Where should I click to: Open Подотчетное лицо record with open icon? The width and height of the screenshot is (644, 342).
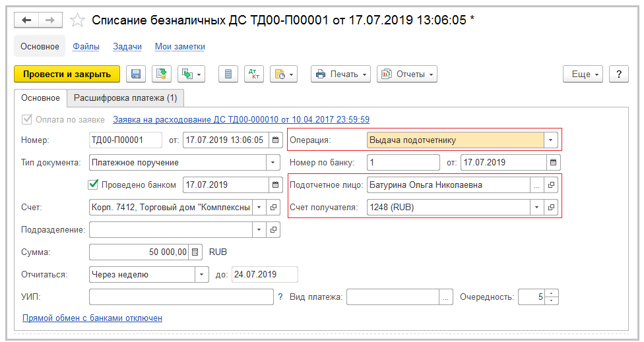552,185
